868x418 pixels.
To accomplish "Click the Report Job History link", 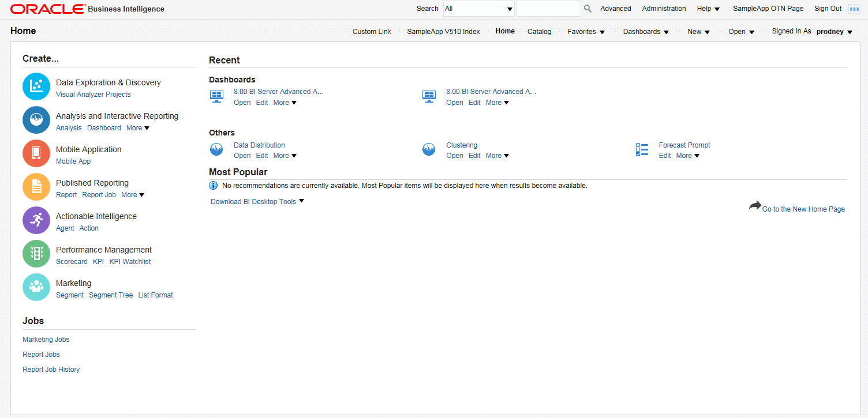I will click(51, 369).
